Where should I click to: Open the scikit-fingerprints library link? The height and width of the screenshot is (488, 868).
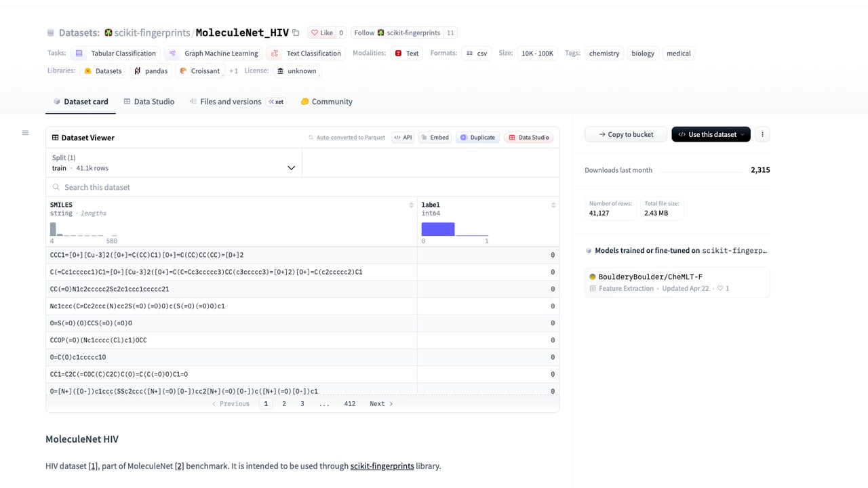pos(382,466)
